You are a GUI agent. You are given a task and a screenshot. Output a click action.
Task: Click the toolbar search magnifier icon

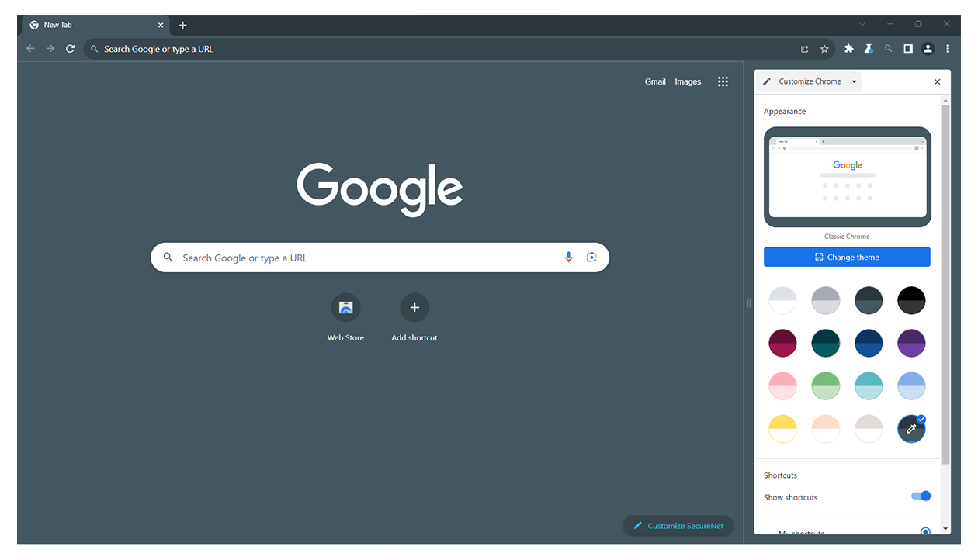[889, 48]
